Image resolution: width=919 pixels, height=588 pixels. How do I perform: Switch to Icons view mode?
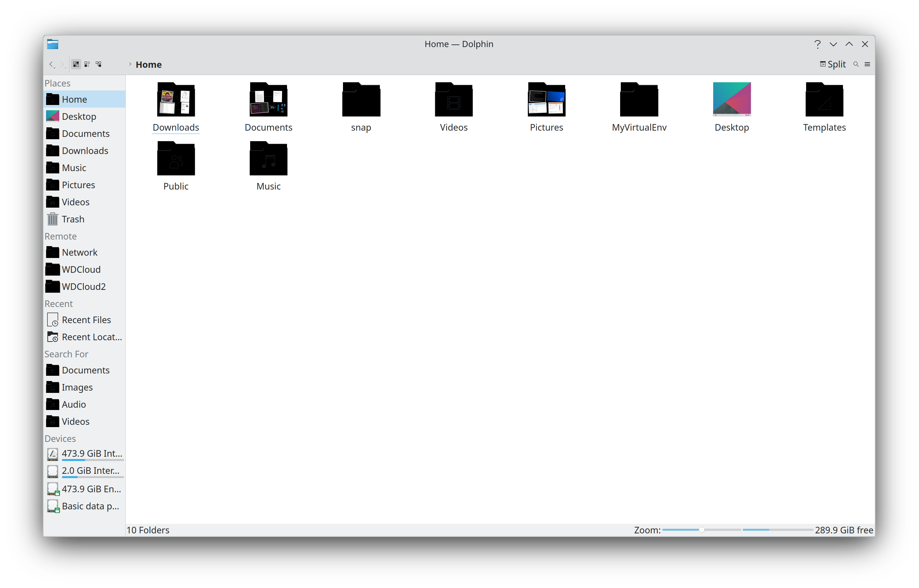point(76,64)
